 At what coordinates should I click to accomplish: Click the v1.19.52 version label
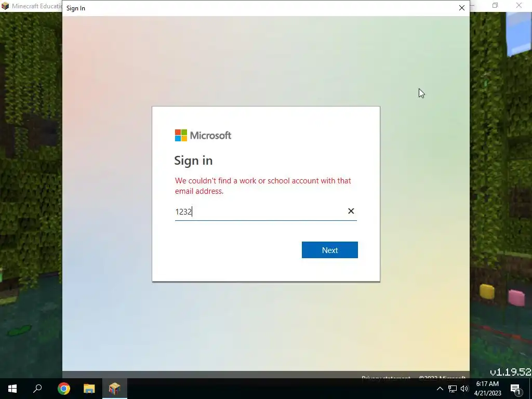510,372
